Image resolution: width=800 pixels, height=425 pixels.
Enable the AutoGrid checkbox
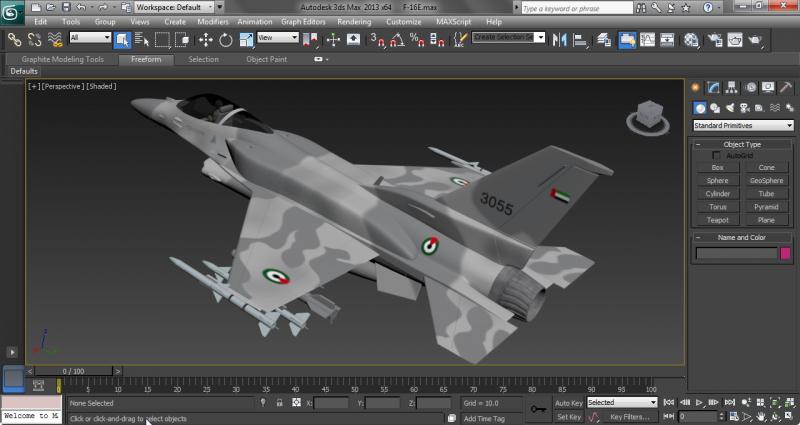tap(717, 155)
